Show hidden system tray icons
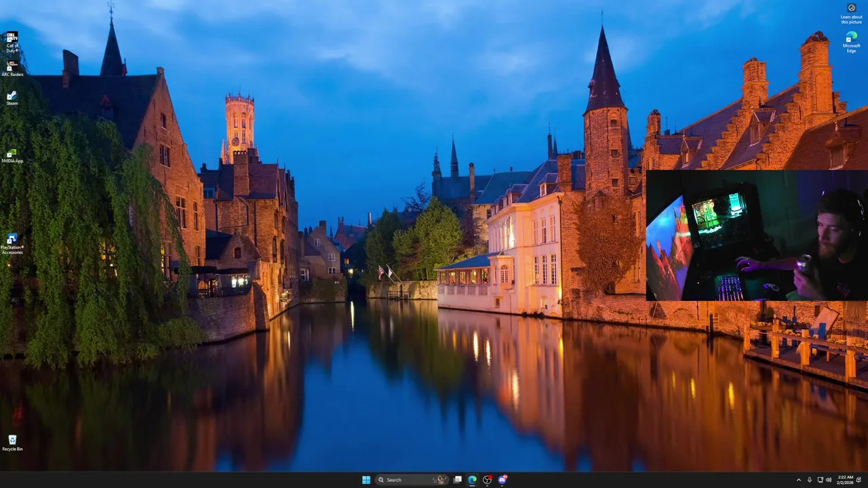868x488 pixels. point(798,480)
